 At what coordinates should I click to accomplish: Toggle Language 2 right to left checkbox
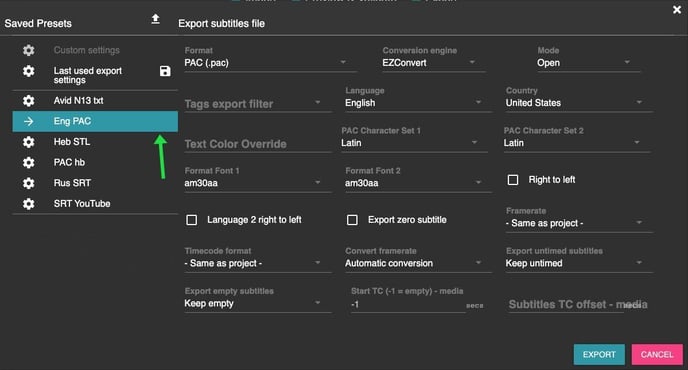(192, 220)
